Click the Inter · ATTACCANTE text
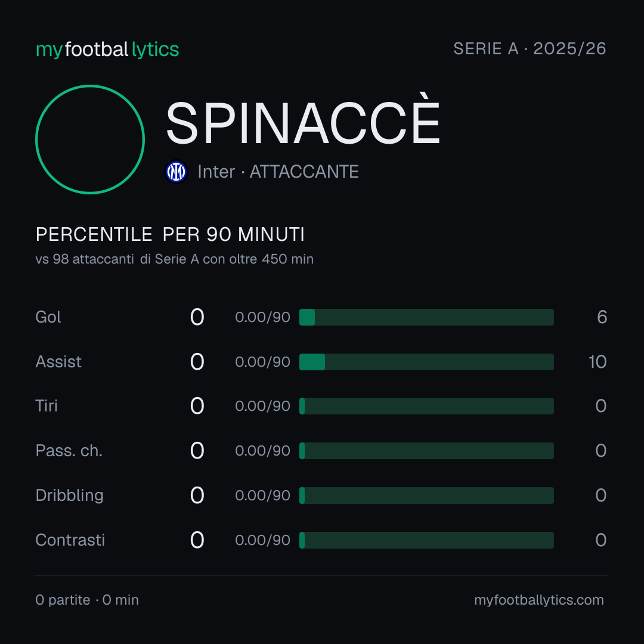 click(x=278, y=172)
